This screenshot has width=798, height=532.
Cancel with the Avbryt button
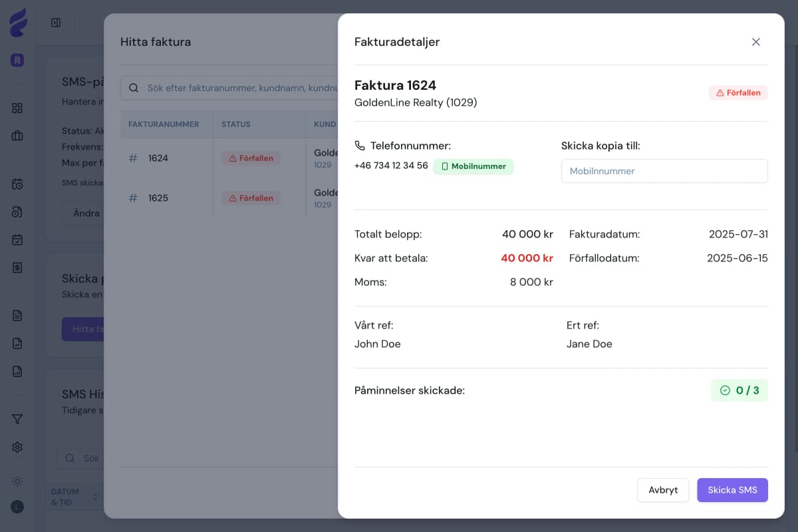point(663,489)
